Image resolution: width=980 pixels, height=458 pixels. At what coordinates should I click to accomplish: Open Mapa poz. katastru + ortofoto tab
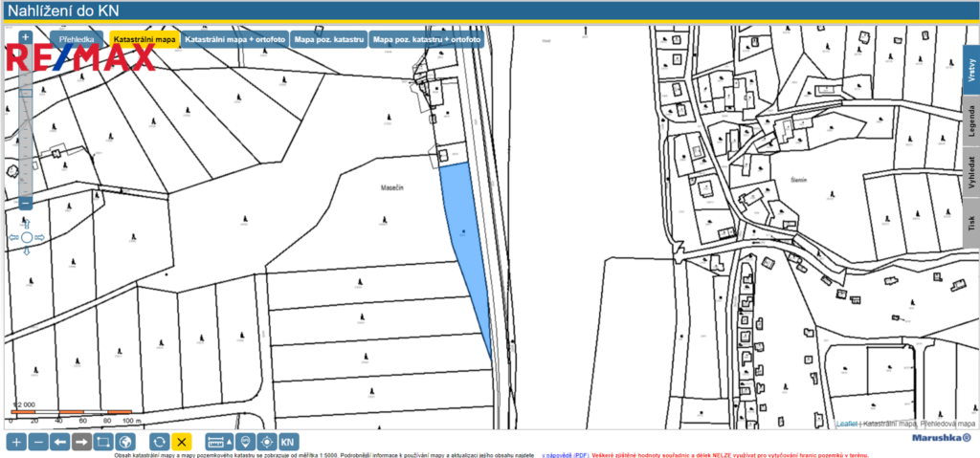coord(427,39)
